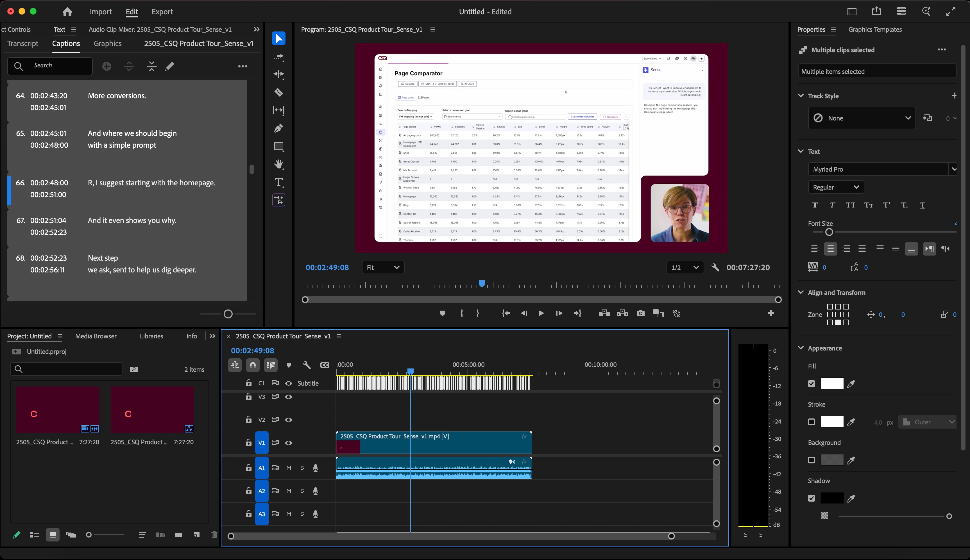
Task: Select the Type tool
Action: pos(278,182)
